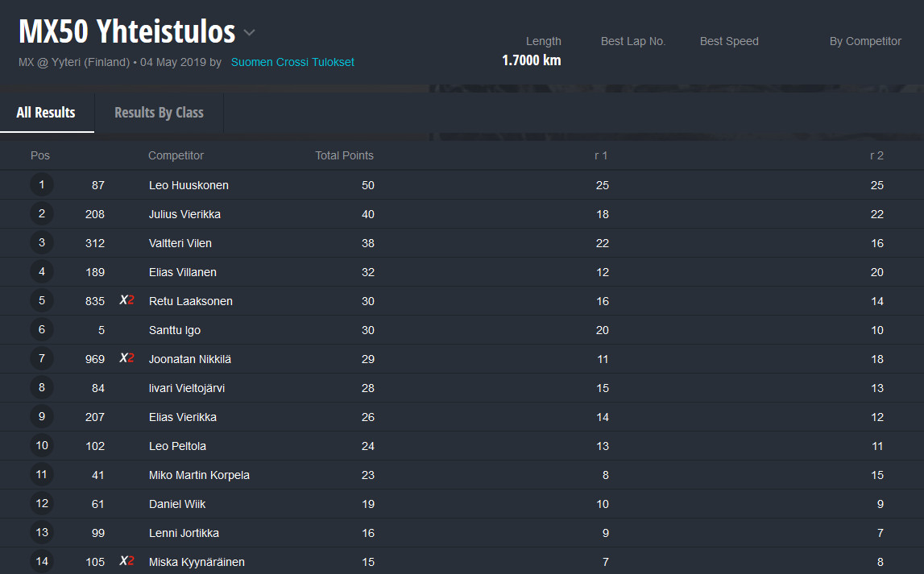This screenshot has width=924, height=574.
Task: Select the Best Speed stat label
Action: coord(729,41)
